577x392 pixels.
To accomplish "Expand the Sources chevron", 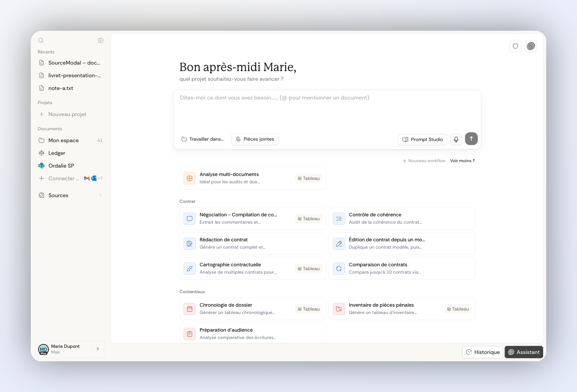I will 100,195.
